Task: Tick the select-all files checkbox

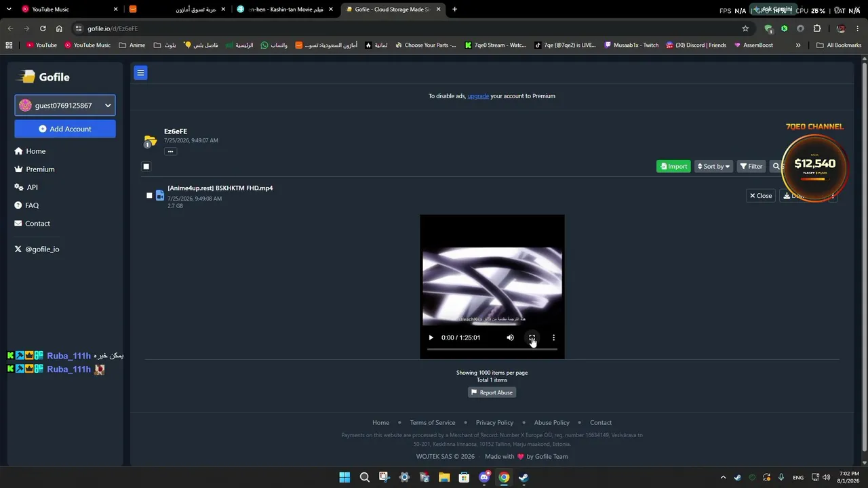Action: (146, 166)
